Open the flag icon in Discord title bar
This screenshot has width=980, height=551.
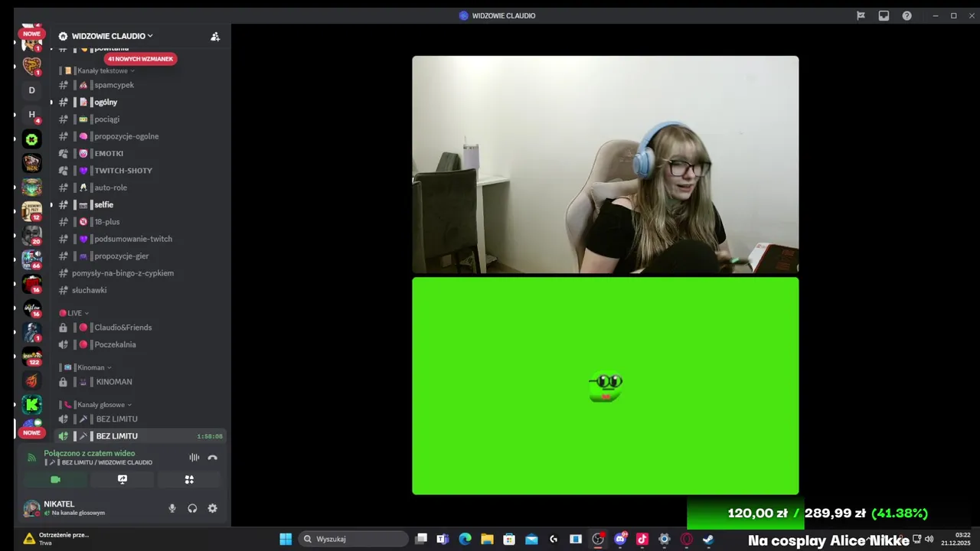pos(861,15)
